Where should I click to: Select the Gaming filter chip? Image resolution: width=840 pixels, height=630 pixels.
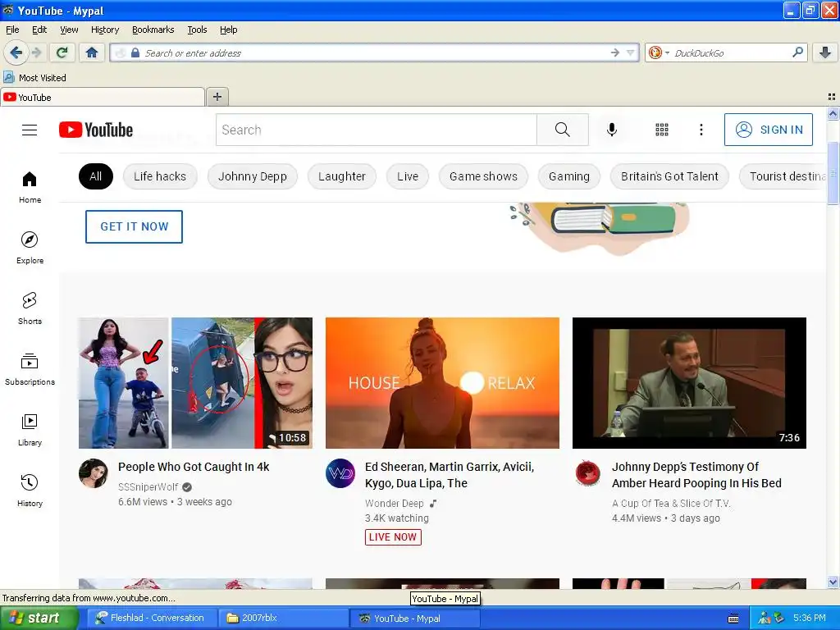pyautogui.click(x=569, y=176)
